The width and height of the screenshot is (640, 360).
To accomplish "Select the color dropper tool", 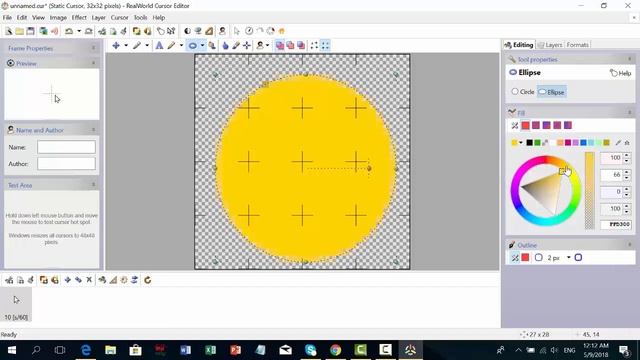I will pyautogui.click(x=236, y=46).
